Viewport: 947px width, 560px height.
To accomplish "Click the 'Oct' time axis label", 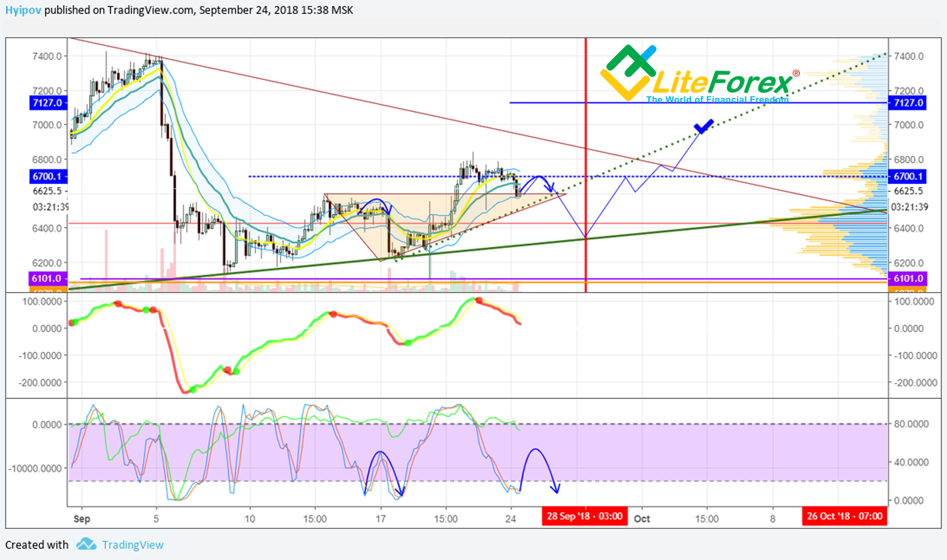I will [x=642, y=519].
